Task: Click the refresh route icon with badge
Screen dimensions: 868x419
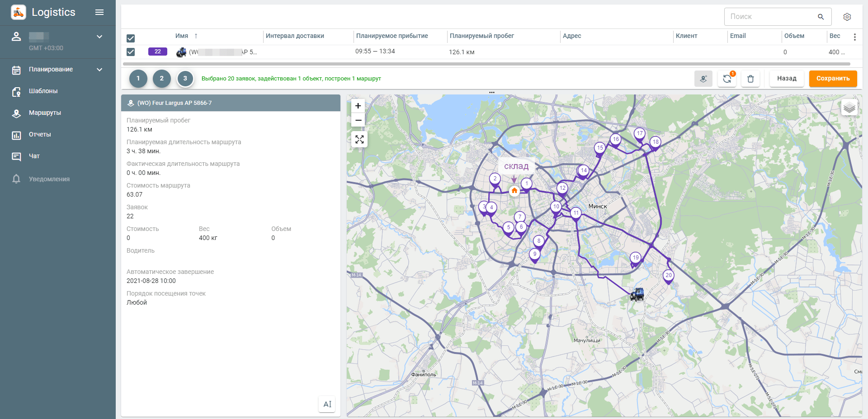Action: [x=727, y=79]
